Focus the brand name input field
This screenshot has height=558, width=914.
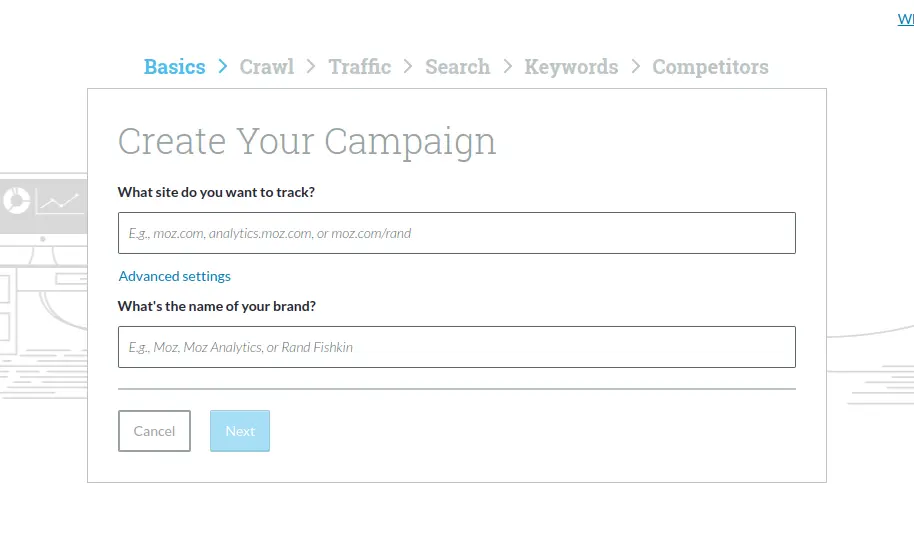tap(456, 347)
